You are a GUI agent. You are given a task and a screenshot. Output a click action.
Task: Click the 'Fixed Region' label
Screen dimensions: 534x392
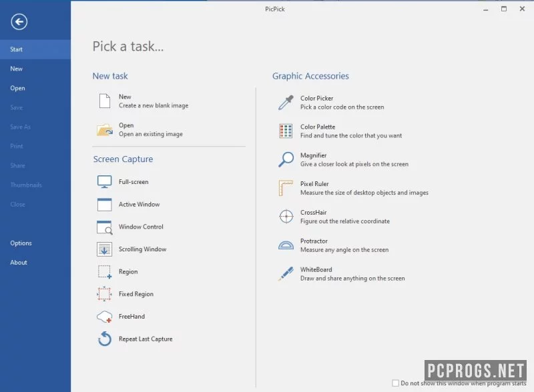coord(136,294)
